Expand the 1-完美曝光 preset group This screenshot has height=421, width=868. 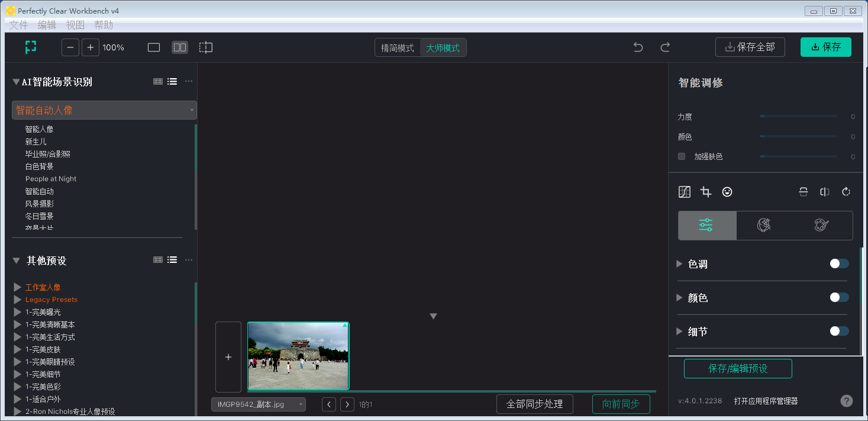click(x=18, y=312)
